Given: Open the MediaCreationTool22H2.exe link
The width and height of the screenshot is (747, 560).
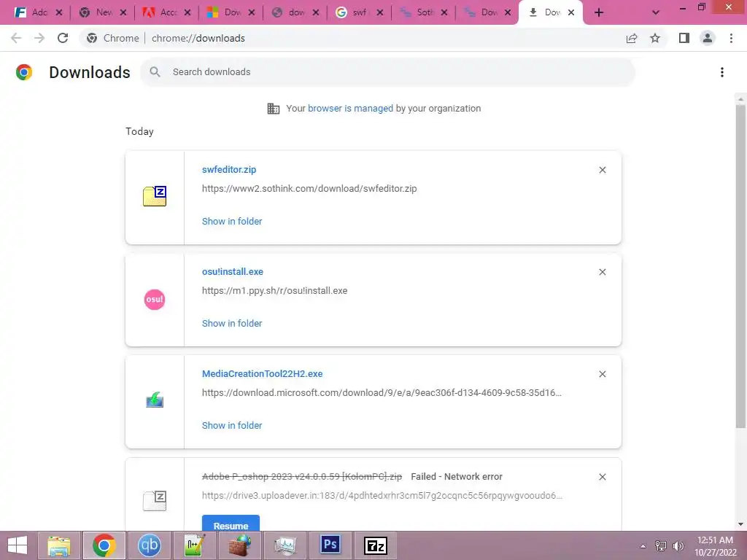Looking at the screenshot, I should pos(263,374).
